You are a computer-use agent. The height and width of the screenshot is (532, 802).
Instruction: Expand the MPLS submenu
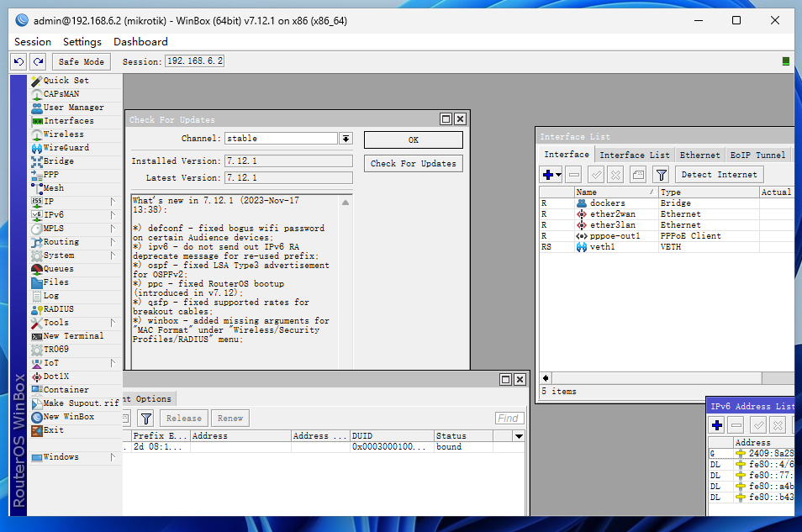(113, 228)
